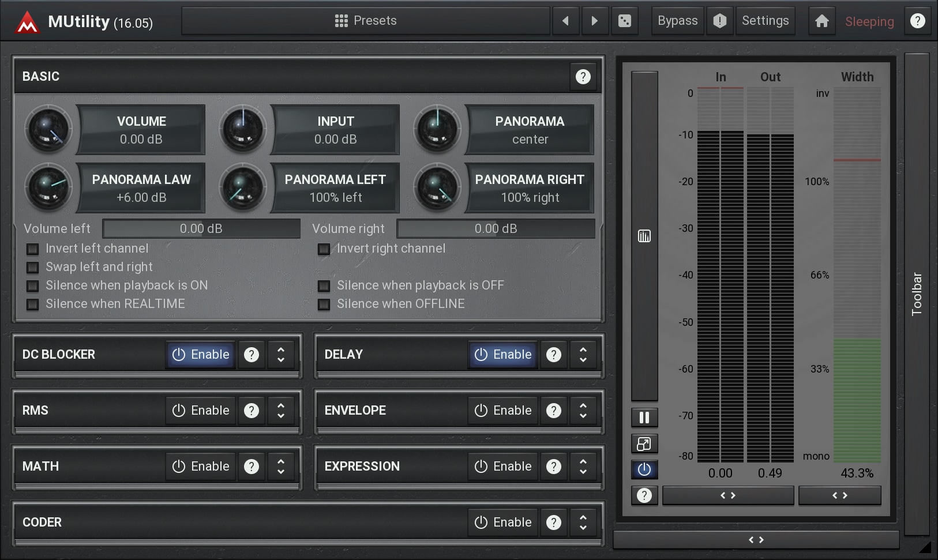Click the meter view icon on vertical bar

[644, 236]
